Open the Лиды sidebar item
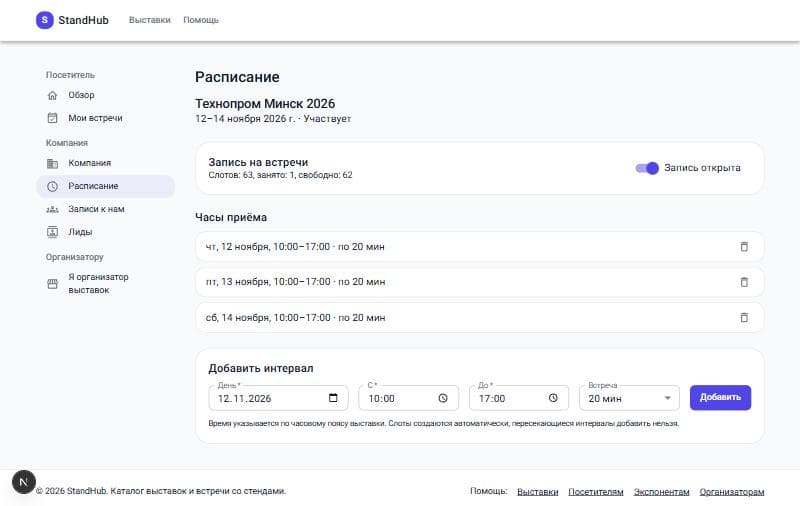 106,232
